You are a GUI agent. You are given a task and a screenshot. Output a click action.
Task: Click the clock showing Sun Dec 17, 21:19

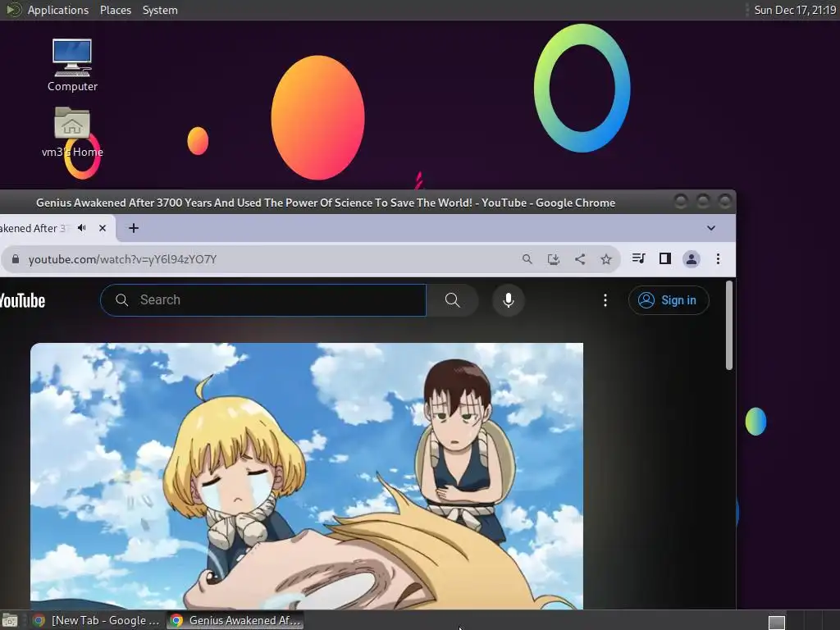click(x=795, y=10)
